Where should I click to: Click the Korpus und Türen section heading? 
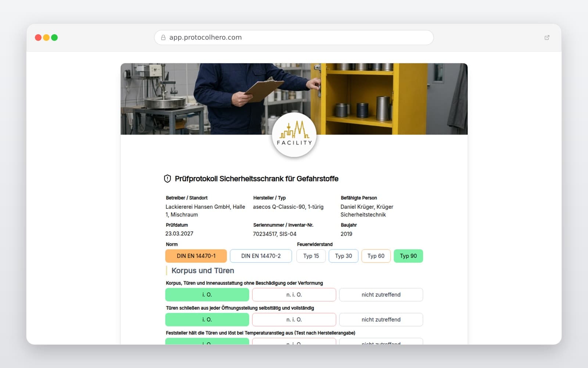pos(203,271)
